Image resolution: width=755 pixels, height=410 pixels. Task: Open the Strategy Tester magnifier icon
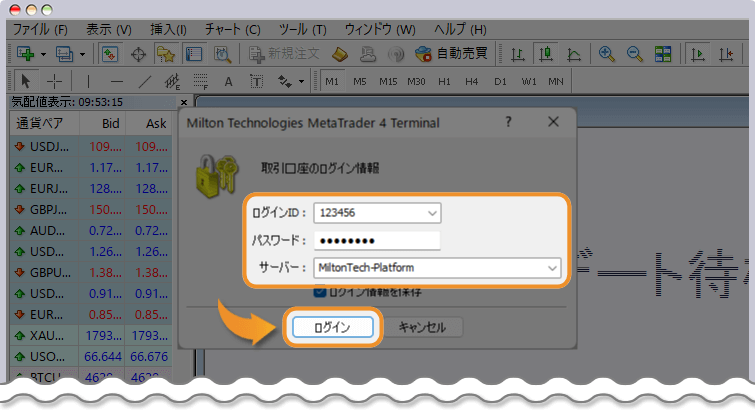click(222, 54)
